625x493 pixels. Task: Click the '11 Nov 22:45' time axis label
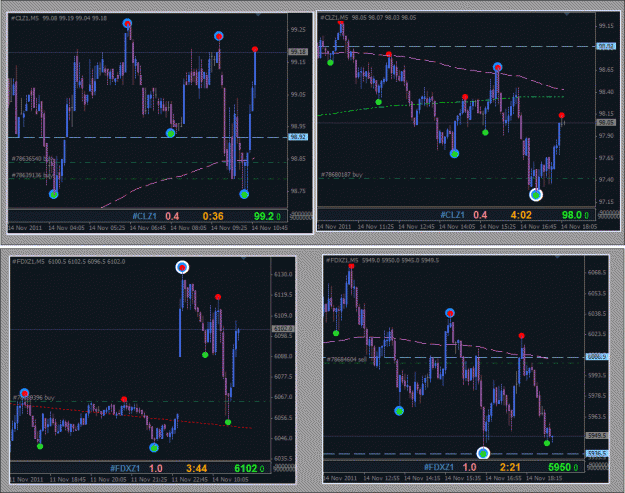click(x=190, y=479)
